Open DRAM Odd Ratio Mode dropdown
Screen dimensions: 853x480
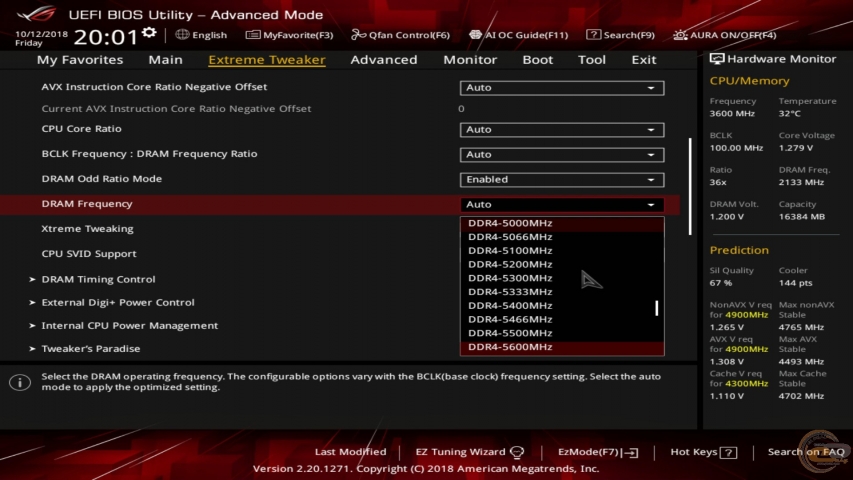(x=562, y=180)
